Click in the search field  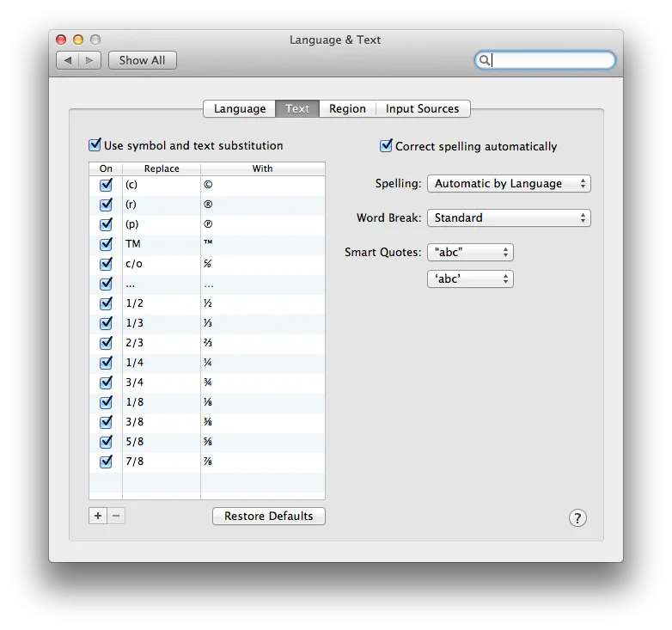(x=545, y=60)
